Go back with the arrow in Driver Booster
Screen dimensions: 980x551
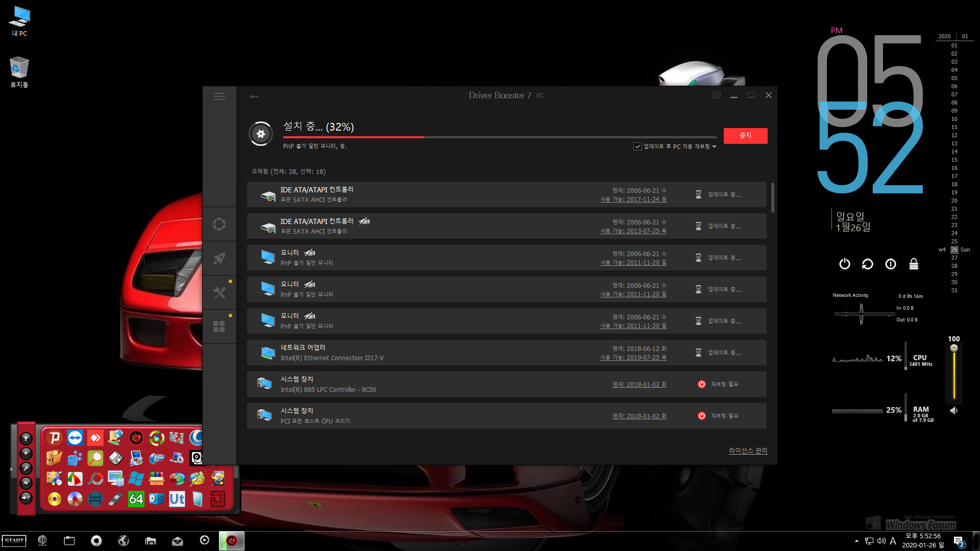click(254, 96)
